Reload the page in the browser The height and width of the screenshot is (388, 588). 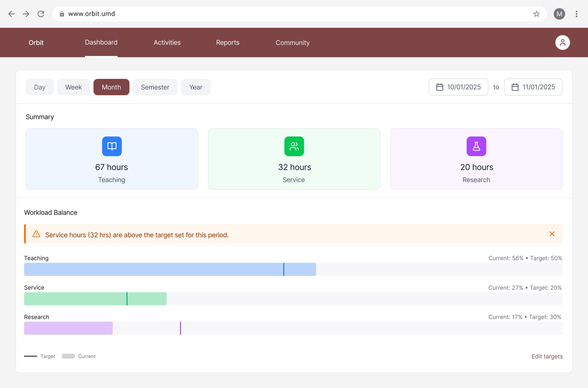[41, 14]
